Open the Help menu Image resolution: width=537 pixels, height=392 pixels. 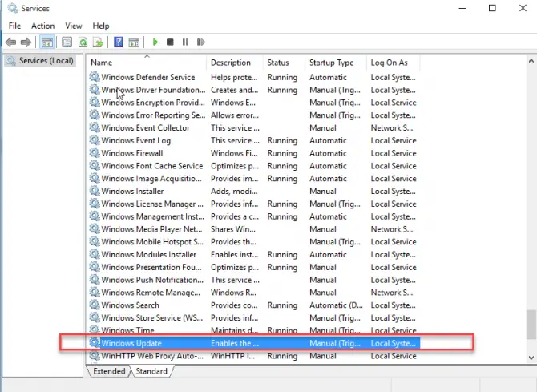(101, 26)
